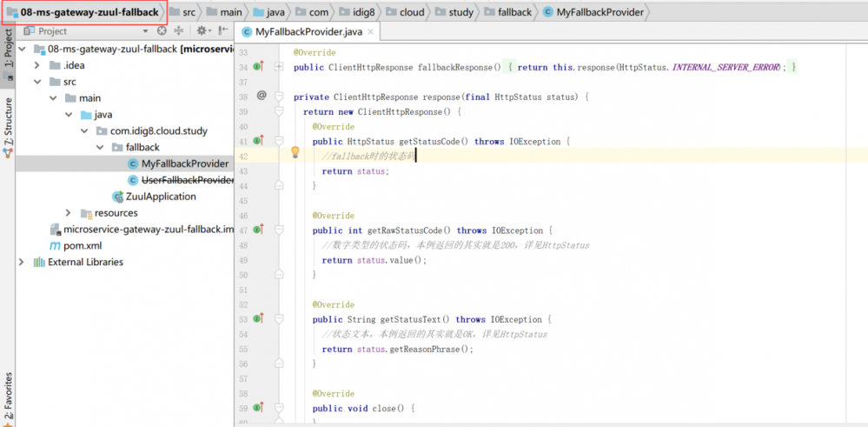Click the light bulb intention icon on line 42

295,152
